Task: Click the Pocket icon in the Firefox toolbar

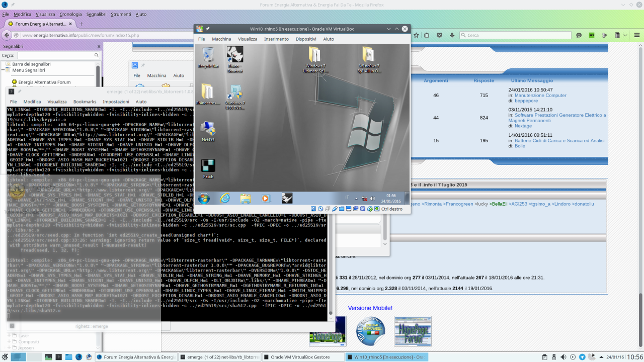Action: pos(439,35)
